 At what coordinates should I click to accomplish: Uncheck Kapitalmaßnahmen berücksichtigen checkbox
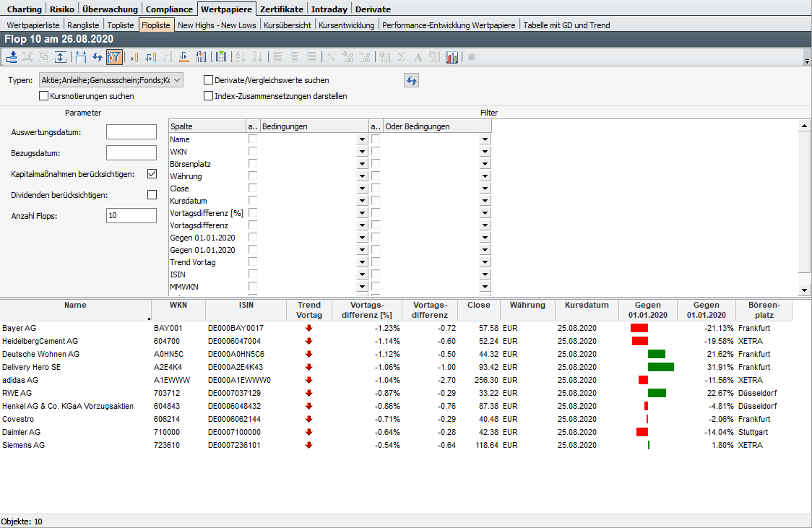[x=152, y=173]
